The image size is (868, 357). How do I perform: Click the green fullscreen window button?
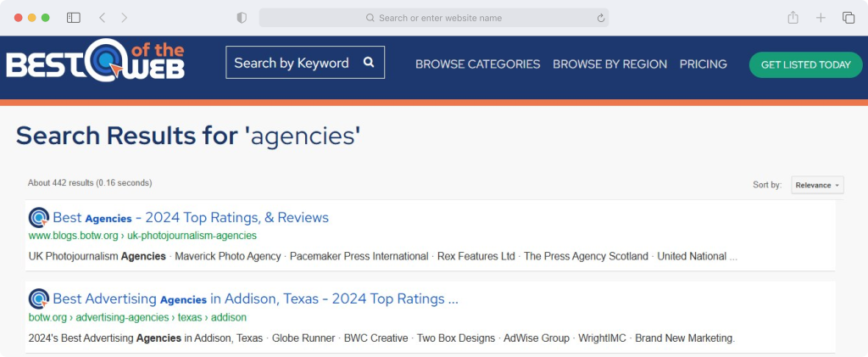46,18
